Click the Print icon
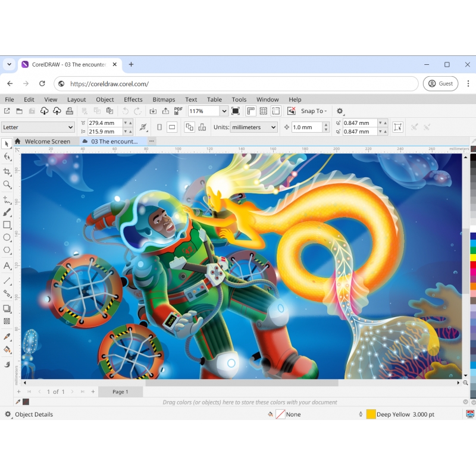Screen dimensions: 476x476 click(x=70, y=111)
